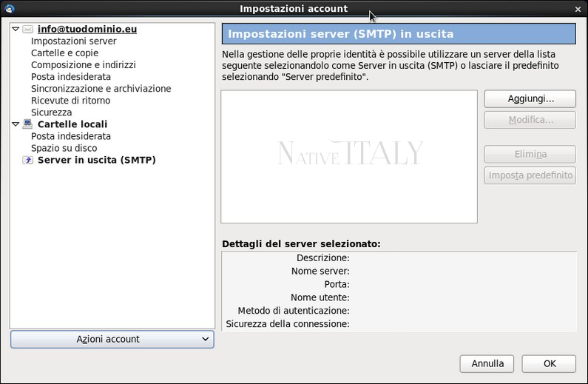Select Composizione e indirizzi
The image size is (588, 384).
coord(84,65)
